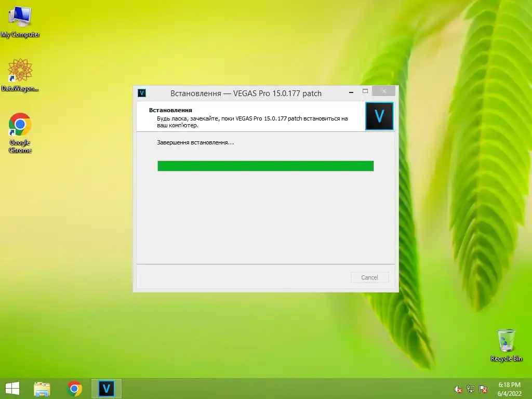Viewport: 532px width, 399px height.
Task: Click the installer title bar text
Action: pos(246,94)
